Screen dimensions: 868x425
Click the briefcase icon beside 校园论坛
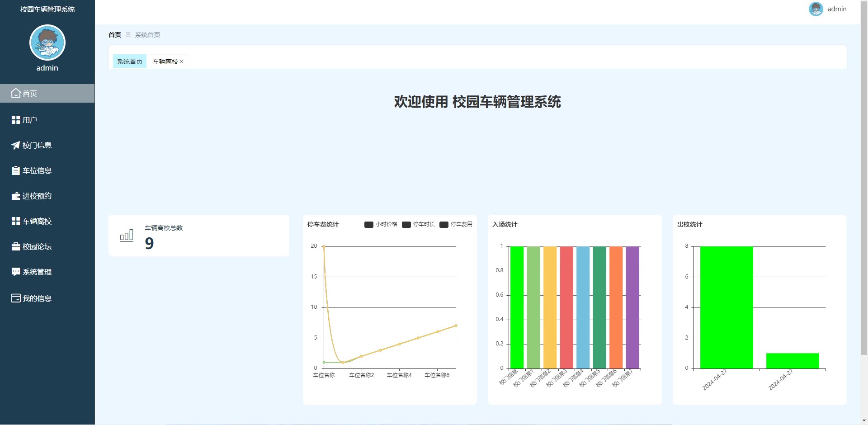point(16,246)
